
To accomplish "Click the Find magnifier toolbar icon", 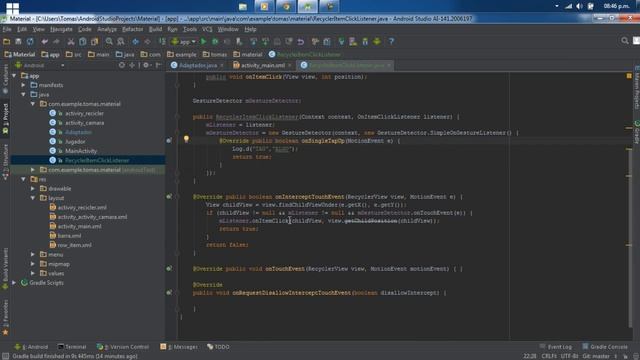I will coord(109,42).
